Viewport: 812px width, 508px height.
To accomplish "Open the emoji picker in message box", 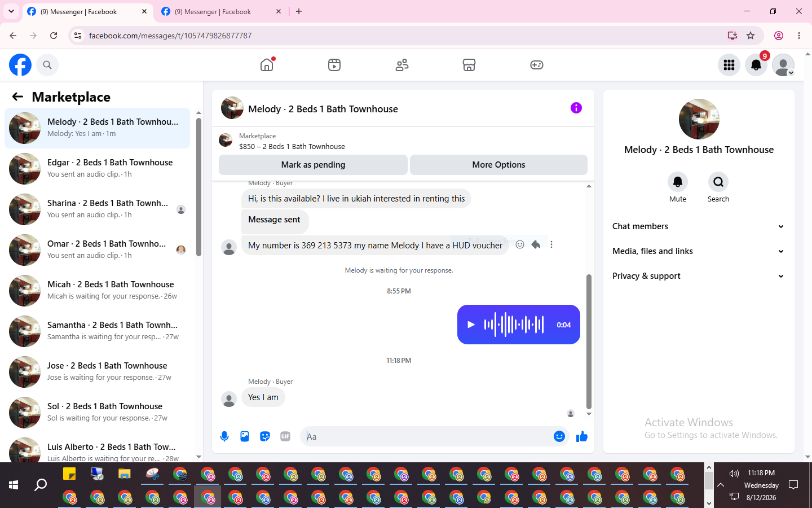I will 559,436.
